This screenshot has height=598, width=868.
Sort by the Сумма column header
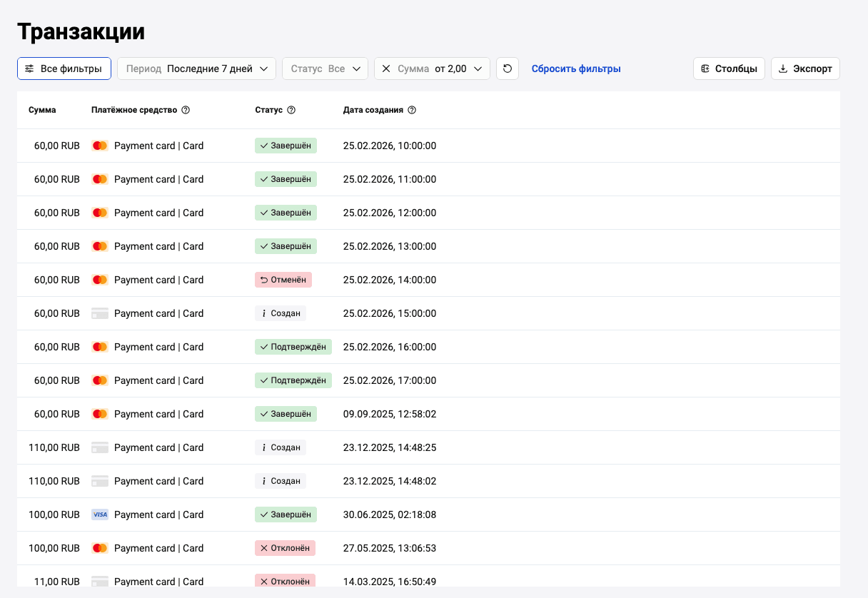click(x=42, y=110)
